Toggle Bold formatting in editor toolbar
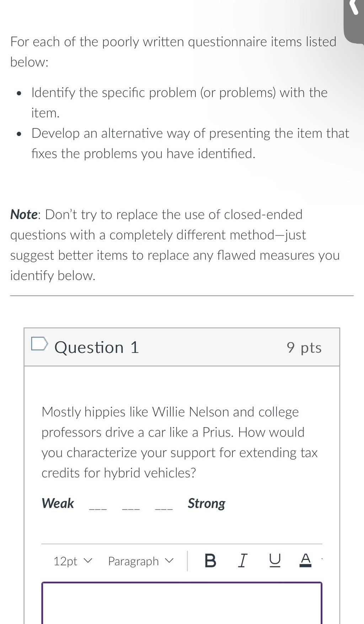This screenshot has width=364, height=624. click(x=210, y=561)
